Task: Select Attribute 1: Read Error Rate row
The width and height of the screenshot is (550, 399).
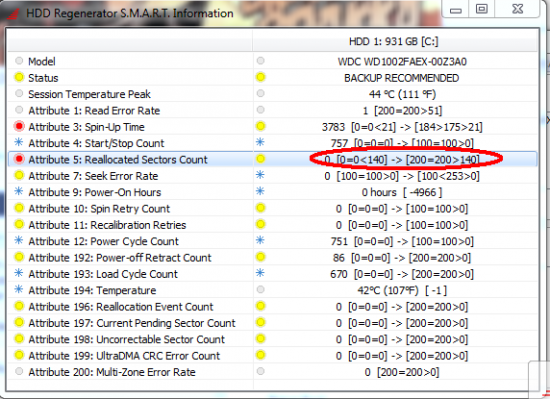Action: pyautogui.click(x=273, y=110)
